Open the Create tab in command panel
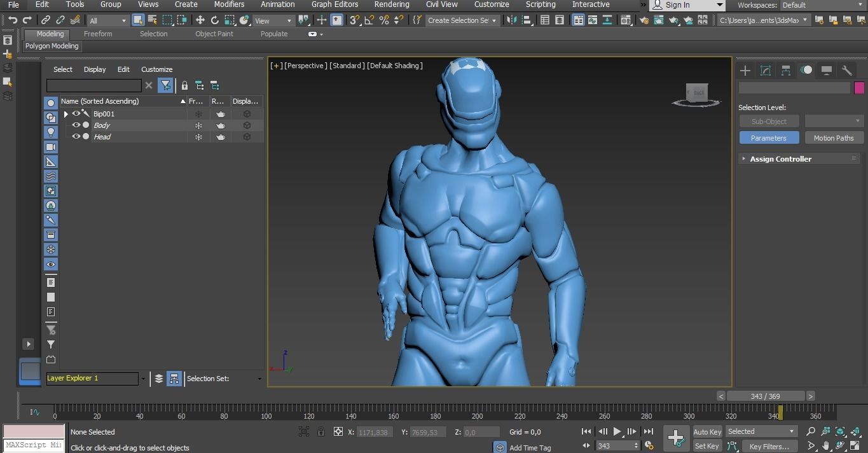The width and height of the screenshot is (868, 453). pos(745,71)
